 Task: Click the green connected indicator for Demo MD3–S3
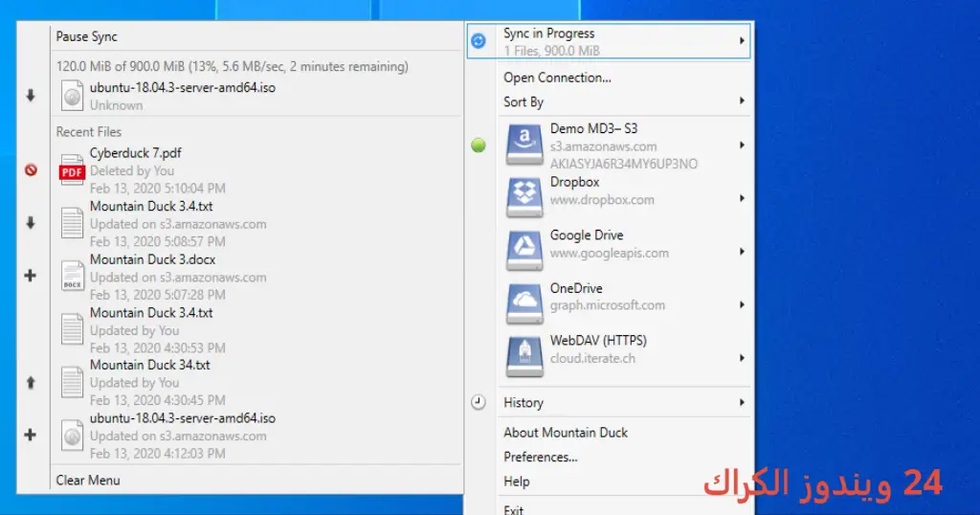pos(479,146)
